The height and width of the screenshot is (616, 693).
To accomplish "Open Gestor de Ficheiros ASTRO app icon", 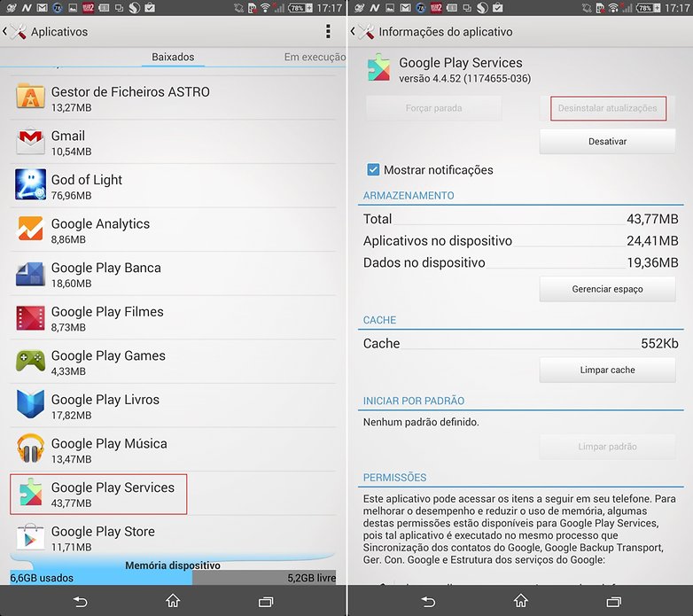I will pyautogui.click(x=30, y=97).
